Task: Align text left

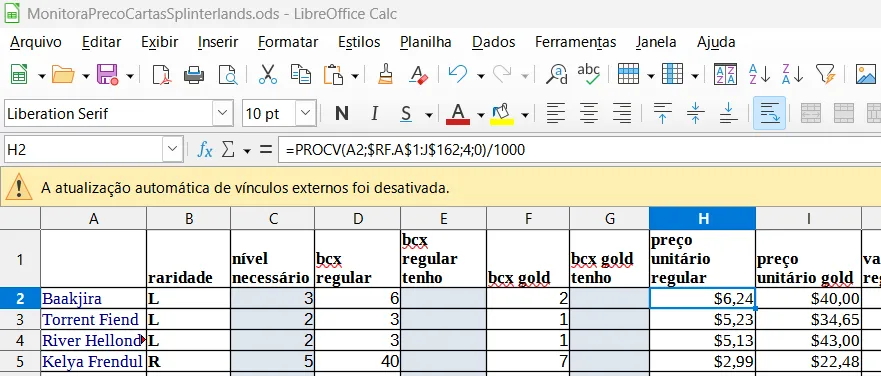Action: 556,114
